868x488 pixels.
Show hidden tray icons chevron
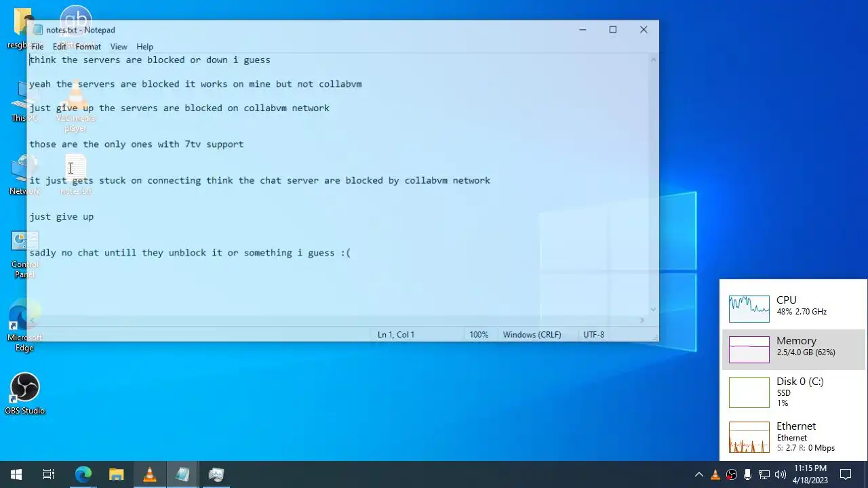tap(699, 474)
